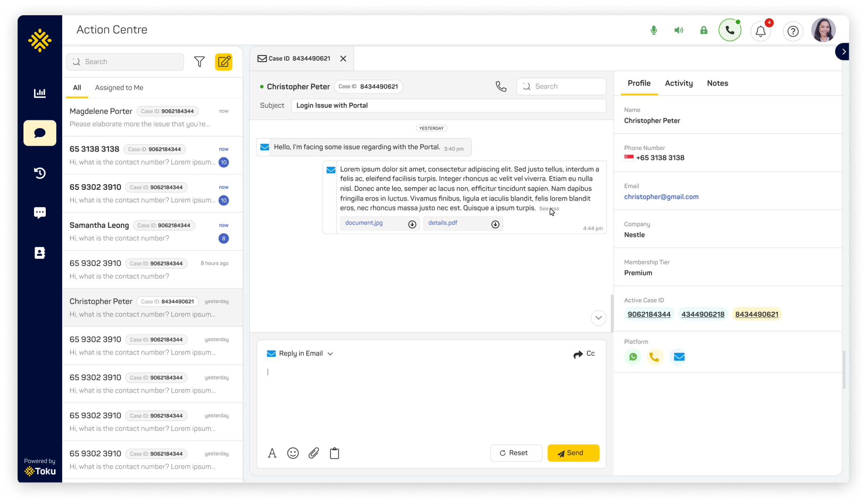The height and width of the screenshot is (504, 867).
Task: Click the scroll-down chevron in the conversation
Action: coord(598,318)
